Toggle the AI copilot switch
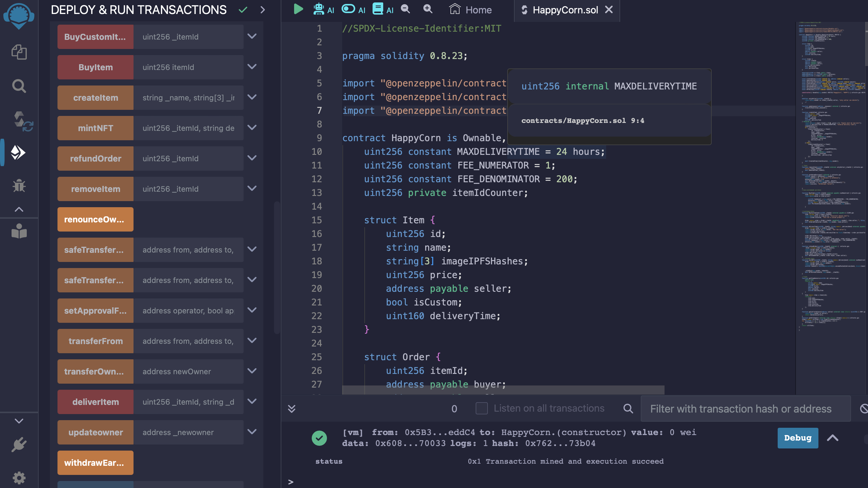The height and width of the screenshot is (488, 868). tap(353, 9)
